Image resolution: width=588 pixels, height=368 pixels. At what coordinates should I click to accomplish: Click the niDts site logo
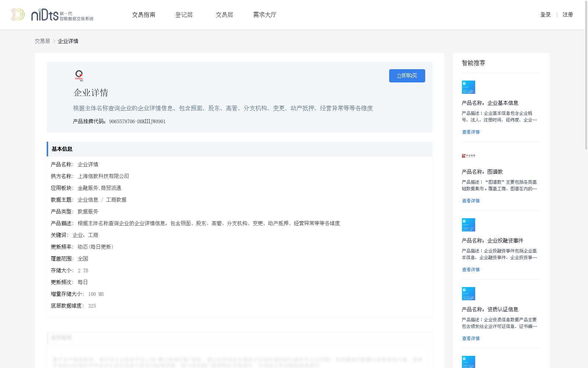click(52, 15)
